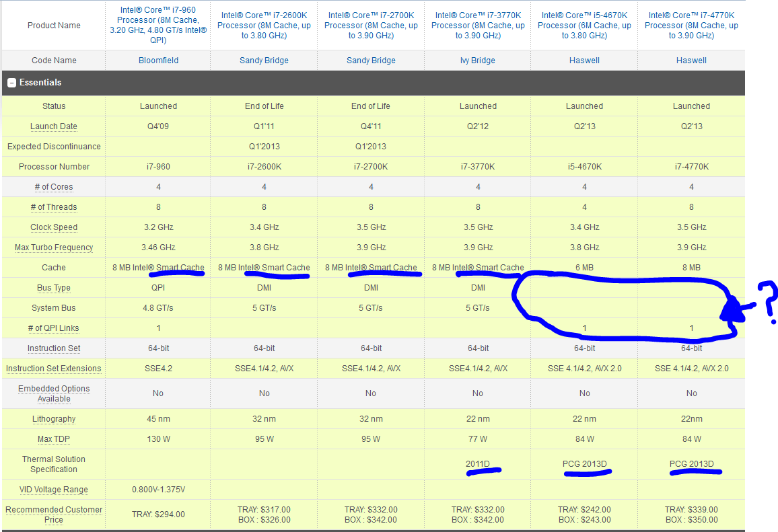Select the 130 W Max TDP cell

(x=158, y=439)
